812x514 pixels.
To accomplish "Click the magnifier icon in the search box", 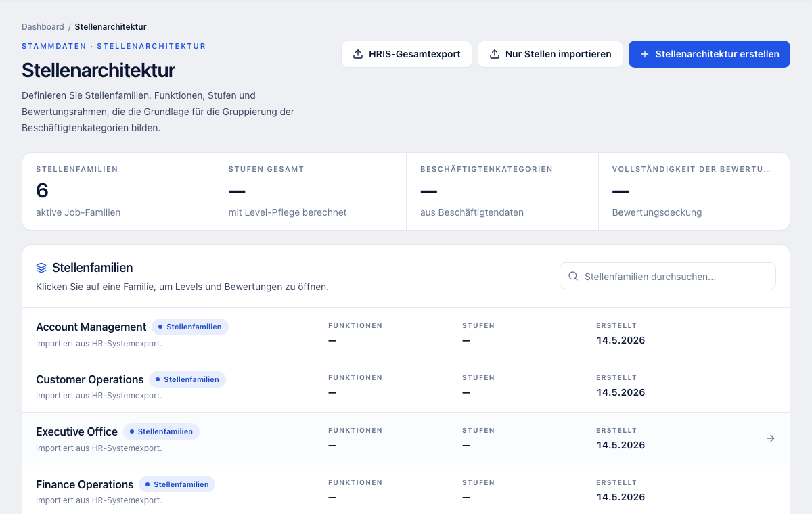I will (573, 276).
